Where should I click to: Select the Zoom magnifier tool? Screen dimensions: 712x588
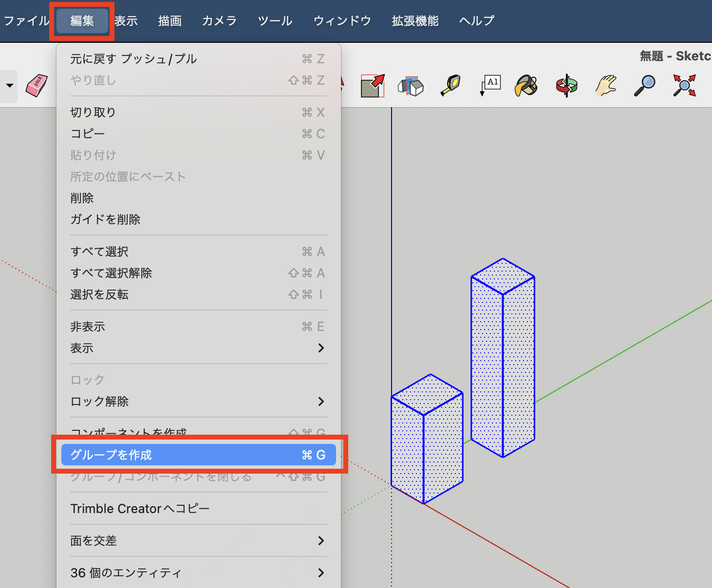coord(644,85)
